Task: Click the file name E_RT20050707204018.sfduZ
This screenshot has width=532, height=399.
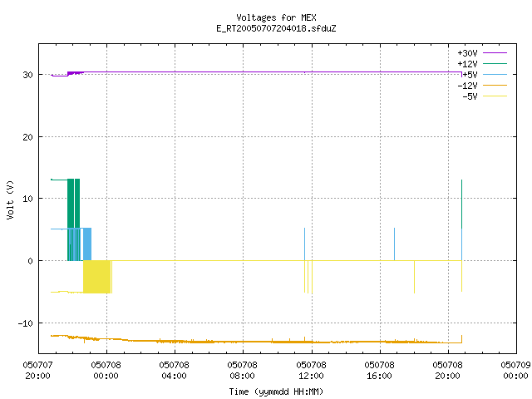Action: tap(276, 28)
